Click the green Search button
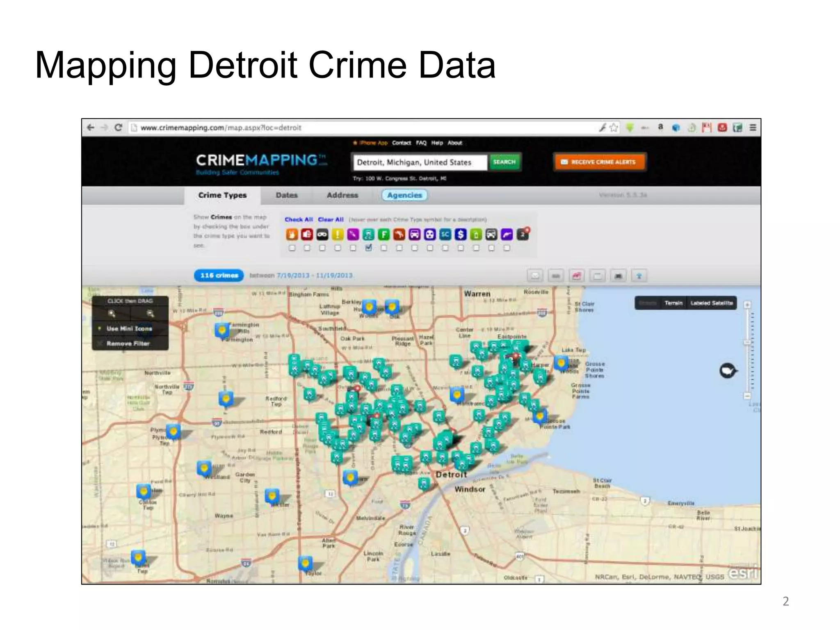The image size is (840, 630). (504, 162)
